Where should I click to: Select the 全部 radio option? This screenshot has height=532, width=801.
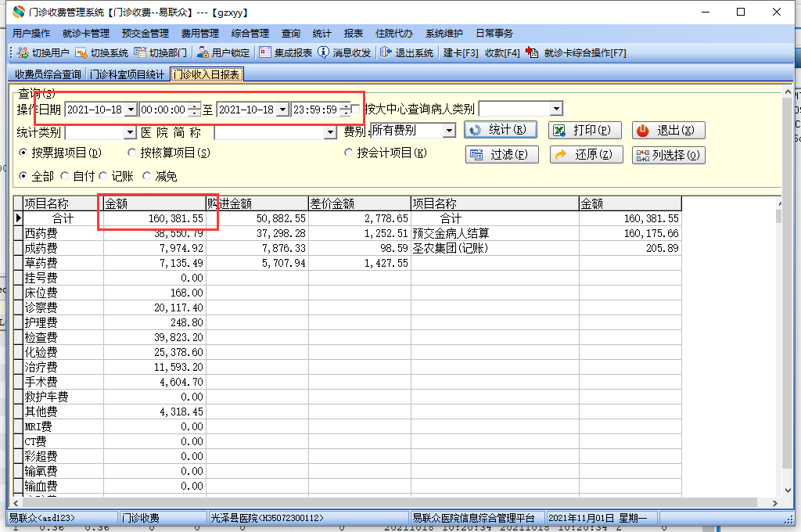pos(23,176)
